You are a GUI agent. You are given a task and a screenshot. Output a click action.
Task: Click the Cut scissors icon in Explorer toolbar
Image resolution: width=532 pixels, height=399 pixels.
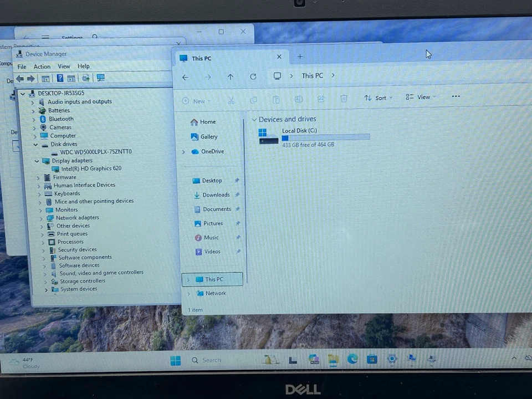click(231, 100)
